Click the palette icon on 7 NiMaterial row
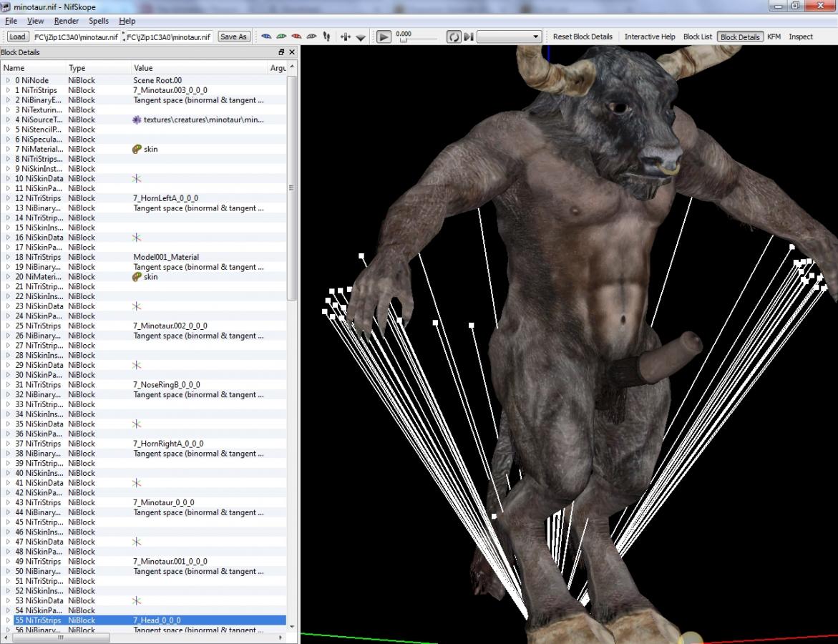 coord(137,149)
